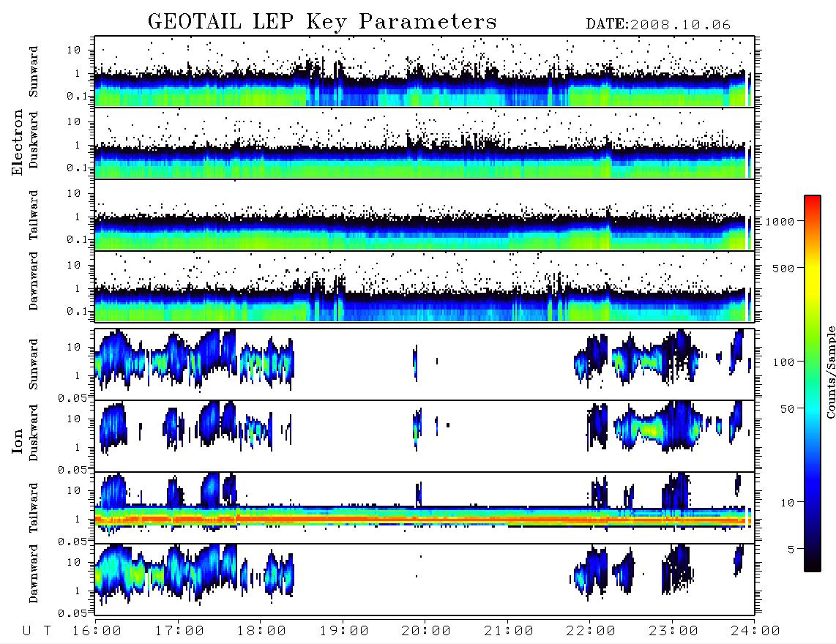Image resolution: width=836 pixels, height=644 pixels.
Task: Click the 'Counts/Sample' color bar label
Action: coord(830,372)
